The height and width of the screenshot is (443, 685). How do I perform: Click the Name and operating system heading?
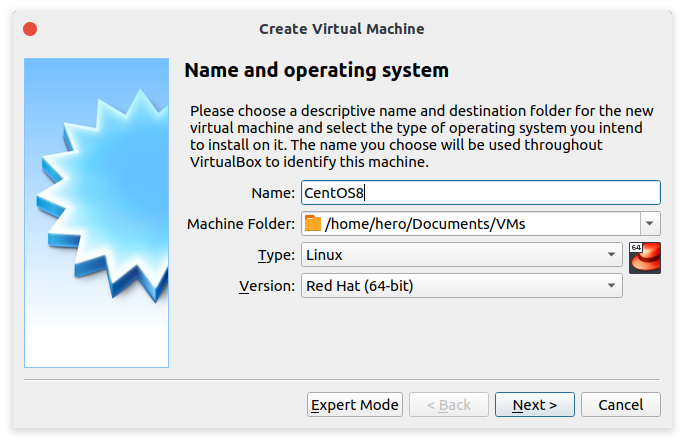click(316, 70)
